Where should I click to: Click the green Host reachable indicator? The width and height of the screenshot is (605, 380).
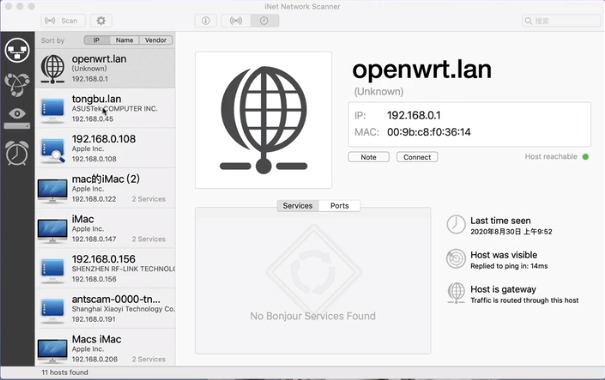point(585,157)
